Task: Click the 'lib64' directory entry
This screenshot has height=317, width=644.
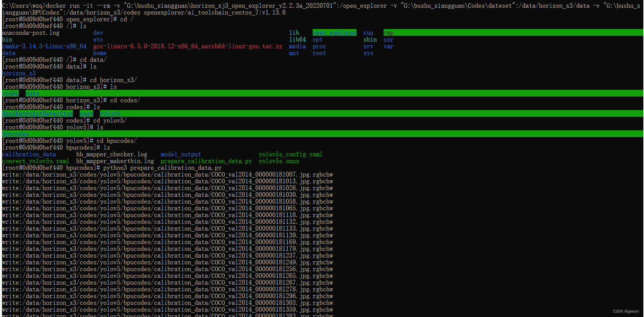Action: coord(298,39)
